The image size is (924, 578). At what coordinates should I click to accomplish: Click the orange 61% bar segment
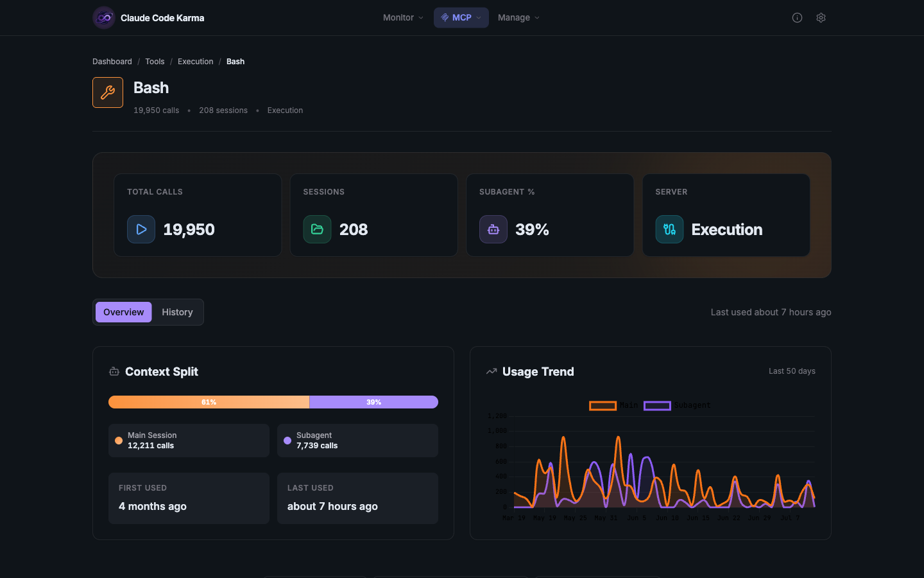[209, 402]
